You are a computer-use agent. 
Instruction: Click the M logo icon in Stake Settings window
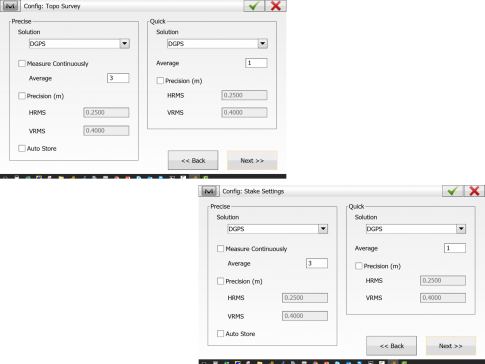click(x=209, y=191)
